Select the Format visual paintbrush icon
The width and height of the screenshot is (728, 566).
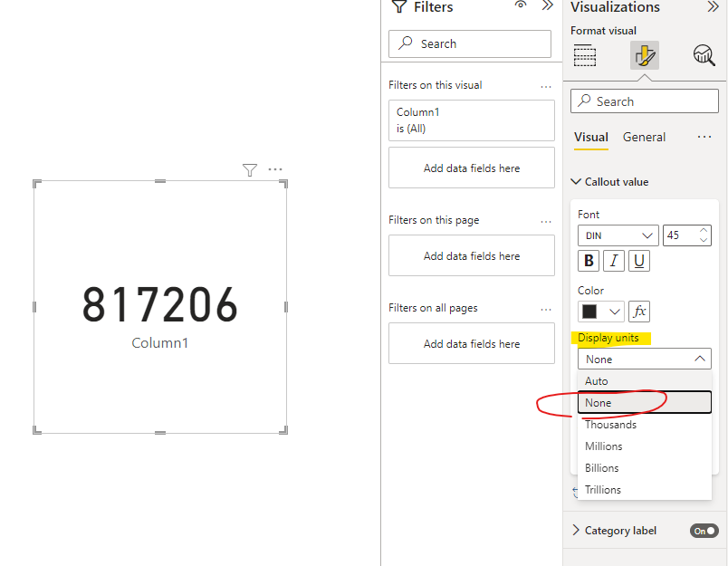click(645, 55)
